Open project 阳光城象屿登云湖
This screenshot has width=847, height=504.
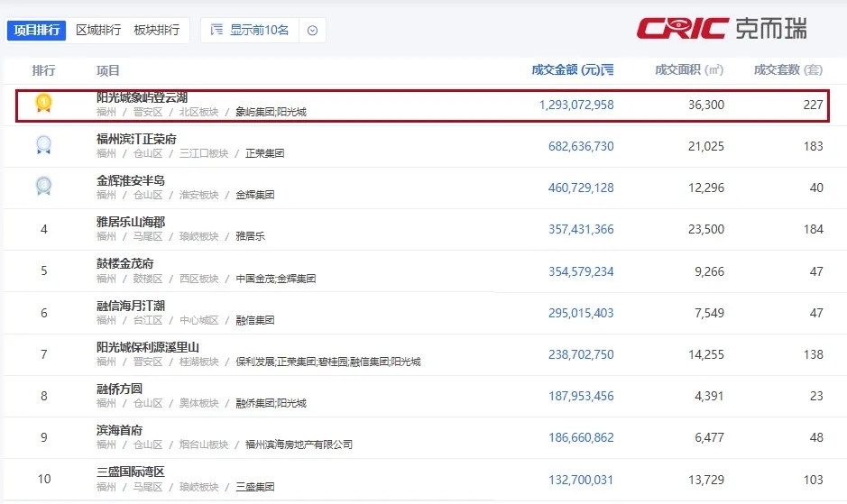coord(142,97)
